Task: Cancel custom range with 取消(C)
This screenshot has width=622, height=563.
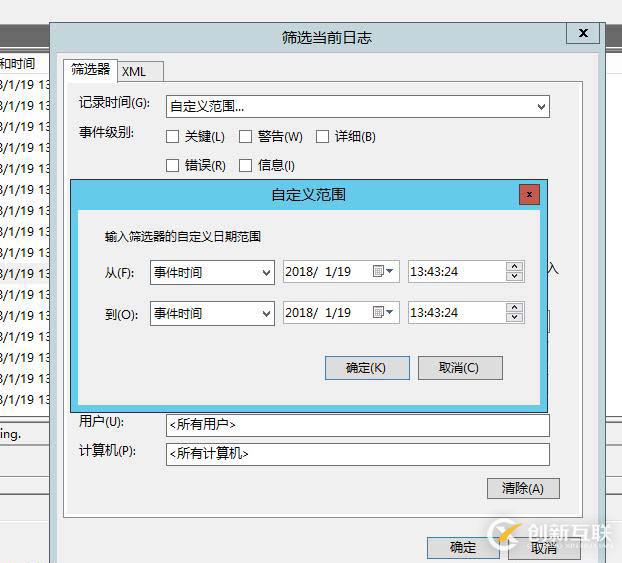Action: [460, 368]
